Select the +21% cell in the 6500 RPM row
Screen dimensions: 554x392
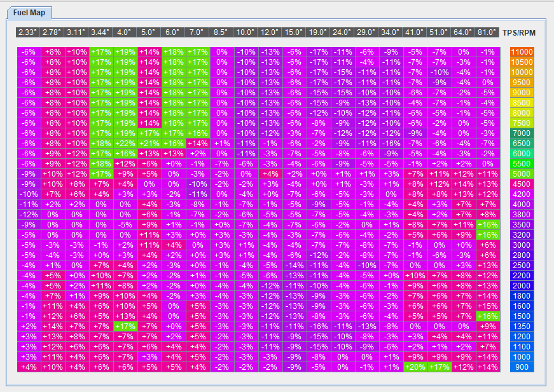[x=149, y=144]
